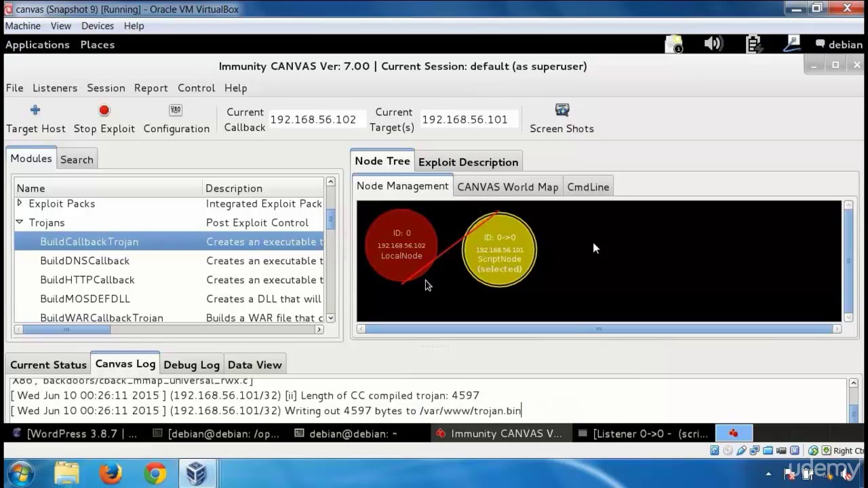Click VirtualBox icon in Windows taskbar
This screenshot has width=868, height=488.
pyautogui.click(x=197, y=473)
